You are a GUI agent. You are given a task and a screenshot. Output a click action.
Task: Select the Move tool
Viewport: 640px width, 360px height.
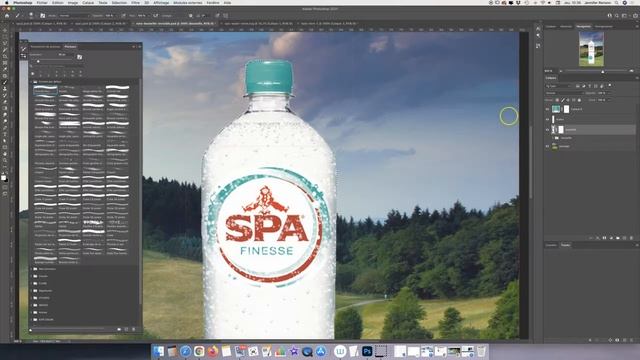point(5,30)
